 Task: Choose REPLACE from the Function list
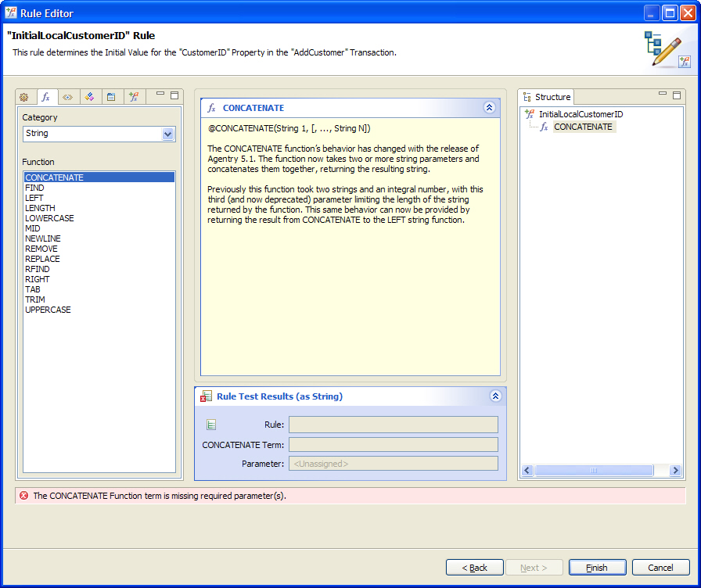pos(42,259)
